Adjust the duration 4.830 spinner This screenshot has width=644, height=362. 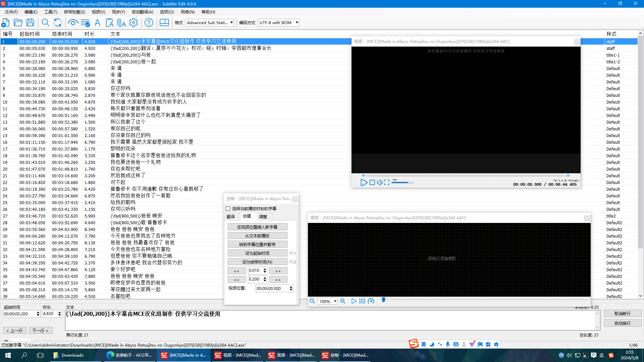(x=59, y=314)
